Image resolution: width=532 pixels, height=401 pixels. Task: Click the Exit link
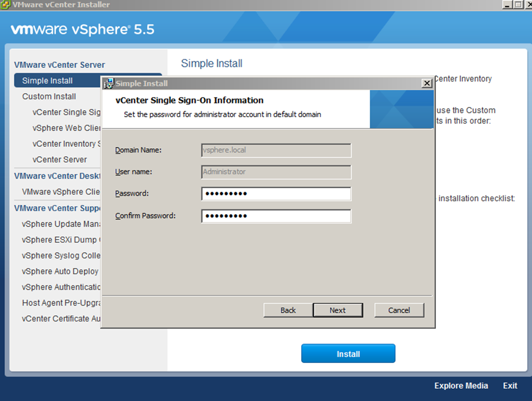point(510,386)
